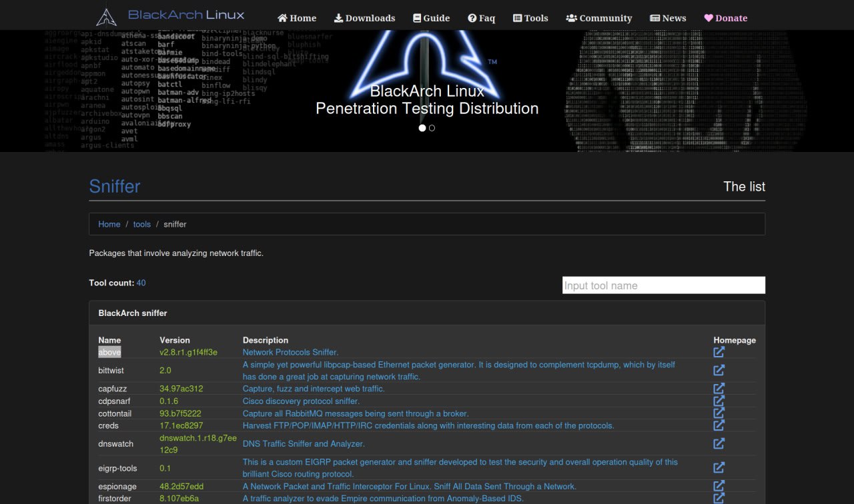Image resolution: width=854 pixels, height=504 pixels.
Task: Select the first carousel slide indicator
Action: (x=422, y=128)
